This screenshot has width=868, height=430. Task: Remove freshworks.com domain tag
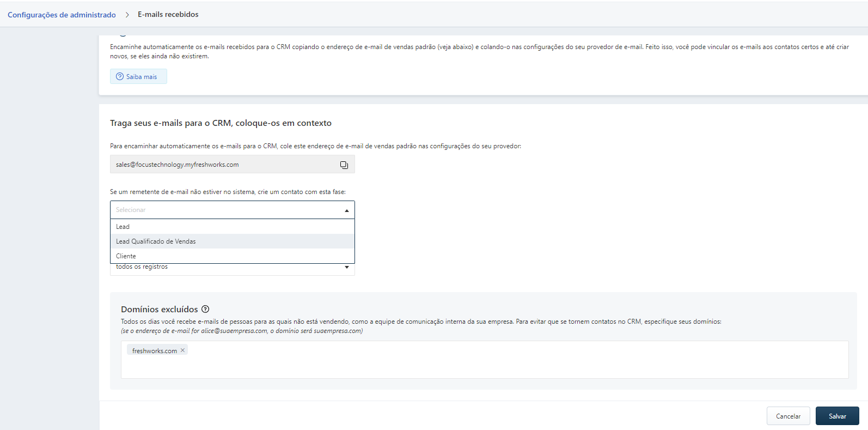click(182, 350)
